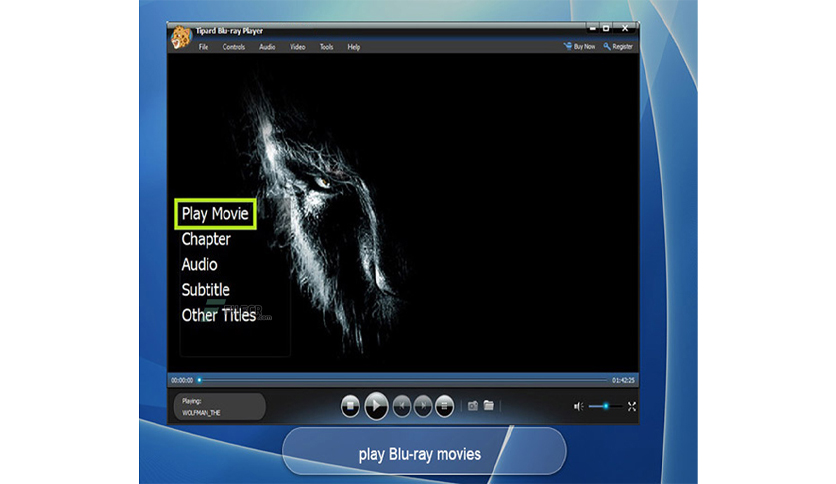This screenshot has width=836, height=484.
Task: Open the Controls menu
Action: coord(234,47)
